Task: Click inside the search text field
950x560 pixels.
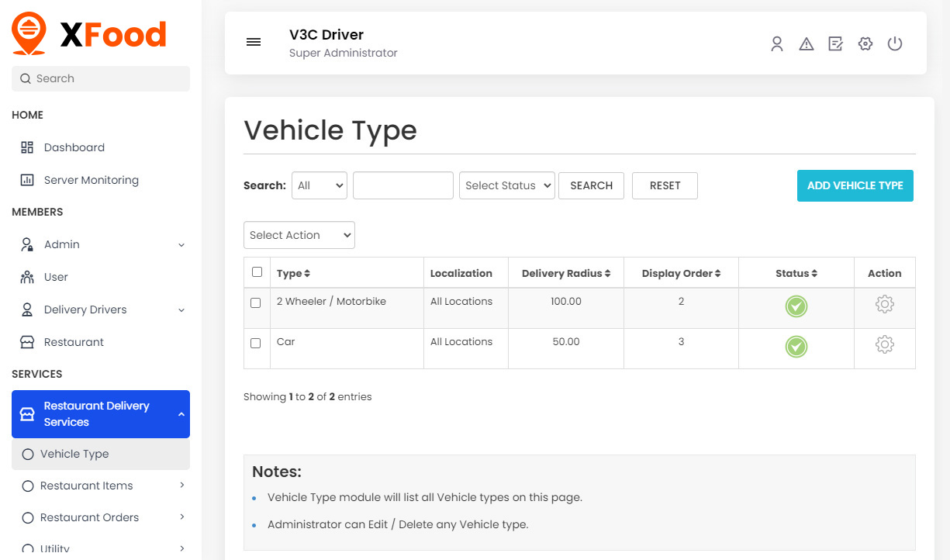Action: [402, 185]
